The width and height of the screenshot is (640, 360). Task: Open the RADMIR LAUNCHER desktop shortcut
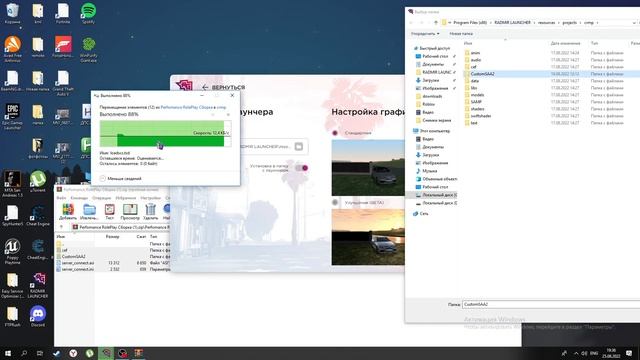38,285
